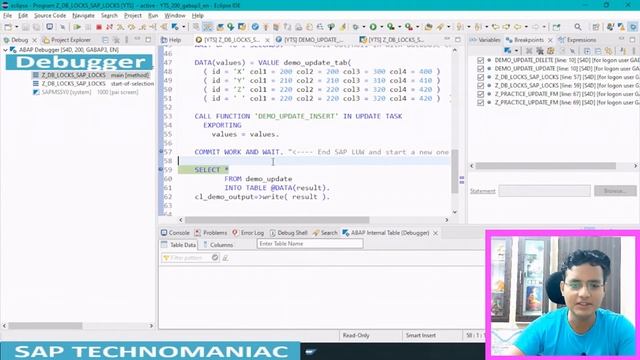Click the green Resume debug icon
640x360 pixels.
tap(77, 27)
